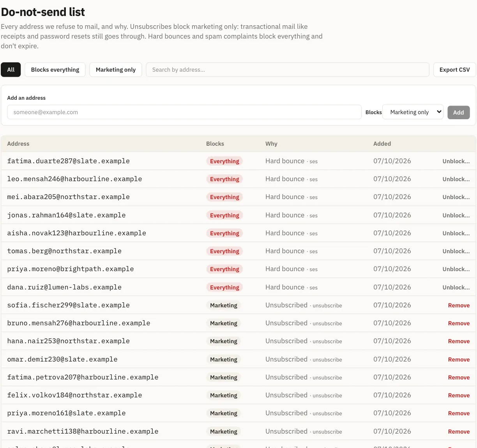Select address dana.ruiz@lumen-labs.example

64,287
